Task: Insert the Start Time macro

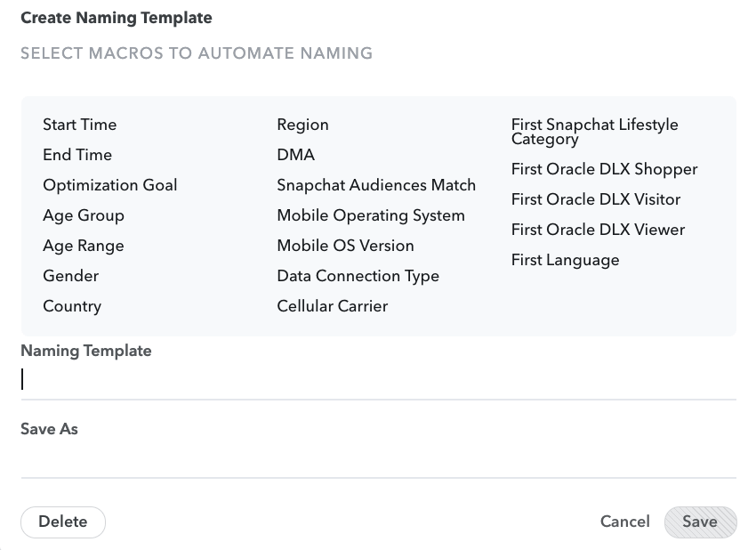Action: point(80,125)
